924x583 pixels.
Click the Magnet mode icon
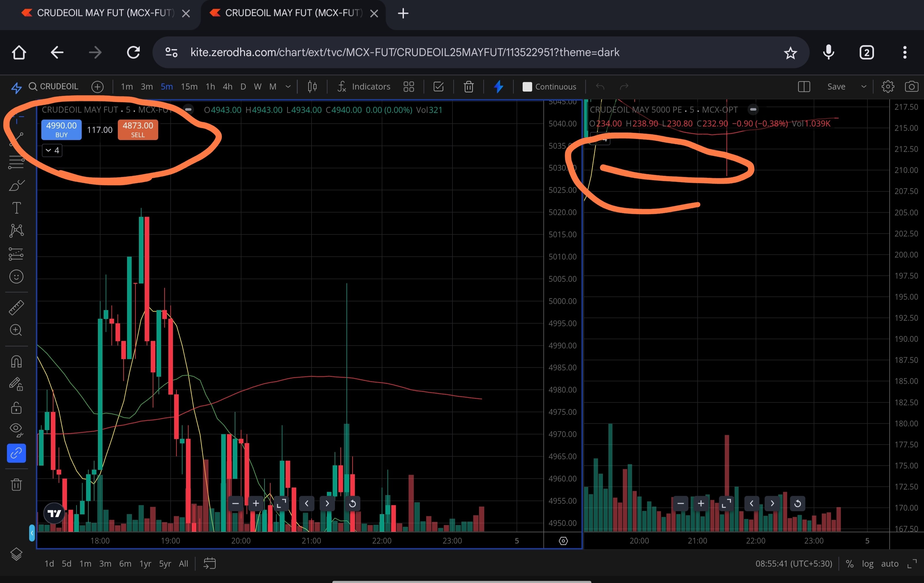click(16, 361)
